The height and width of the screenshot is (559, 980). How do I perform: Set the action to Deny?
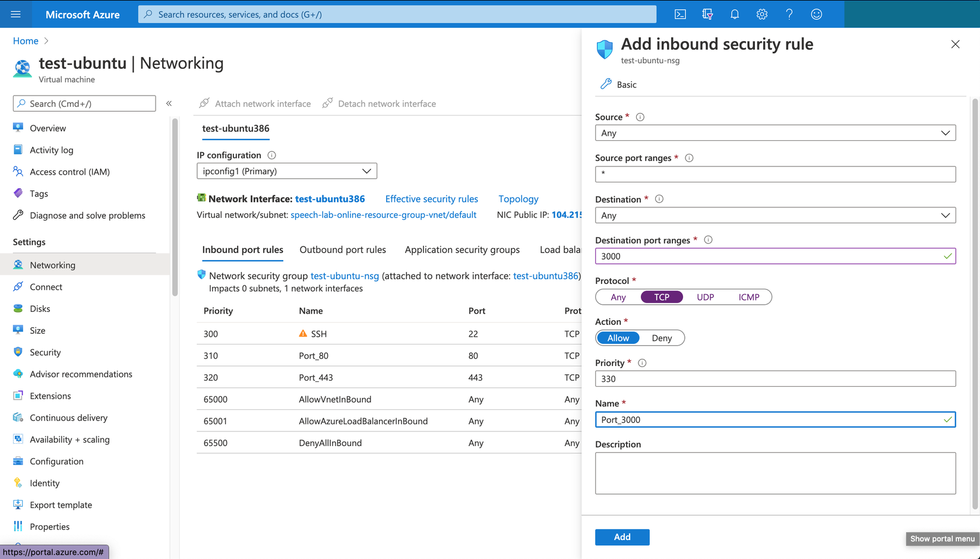(x=662, y=338)
